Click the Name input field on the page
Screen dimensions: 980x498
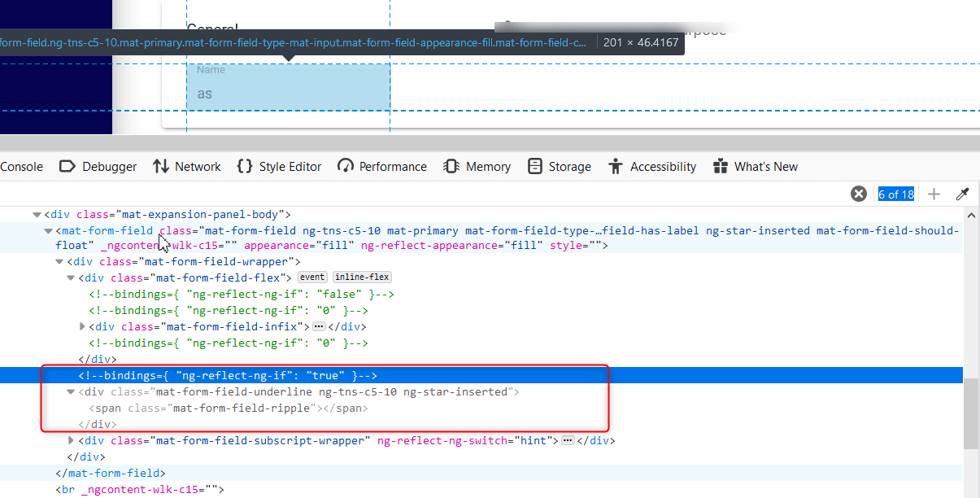click(x=288, y=88)
